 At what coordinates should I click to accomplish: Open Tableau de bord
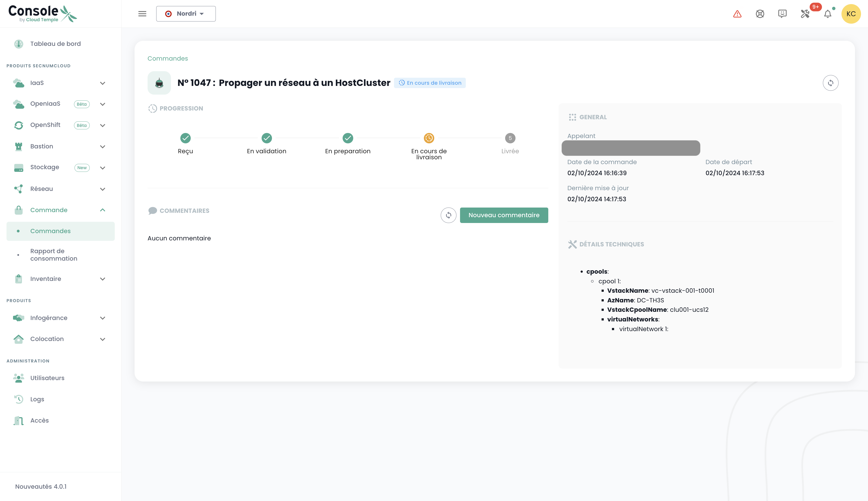tap(55, 44)
